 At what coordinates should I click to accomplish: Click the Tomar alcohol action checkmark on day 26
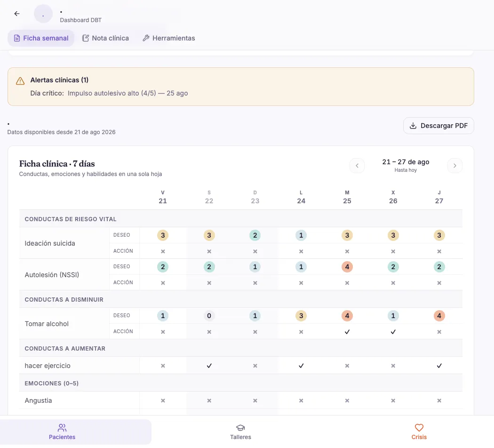pyautogui.click(x=393, y=332)
